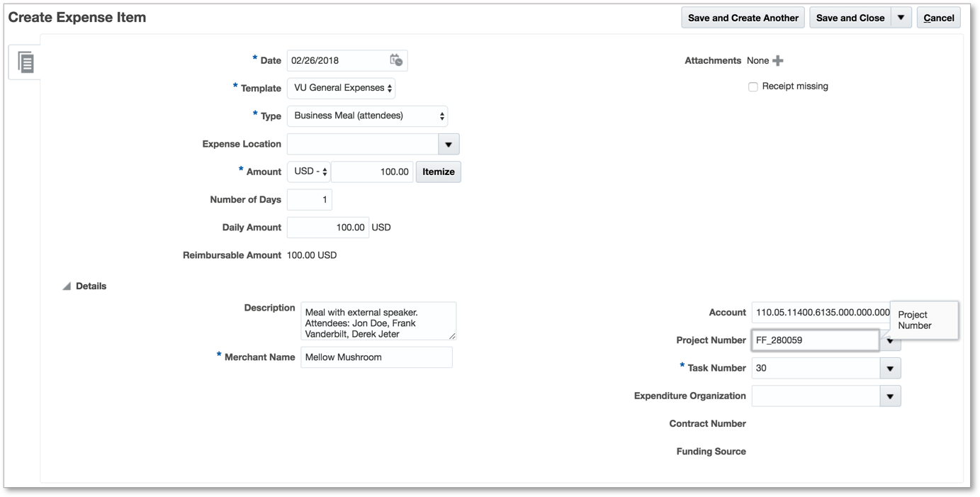Open the Template dropdown

pos(341,88)
